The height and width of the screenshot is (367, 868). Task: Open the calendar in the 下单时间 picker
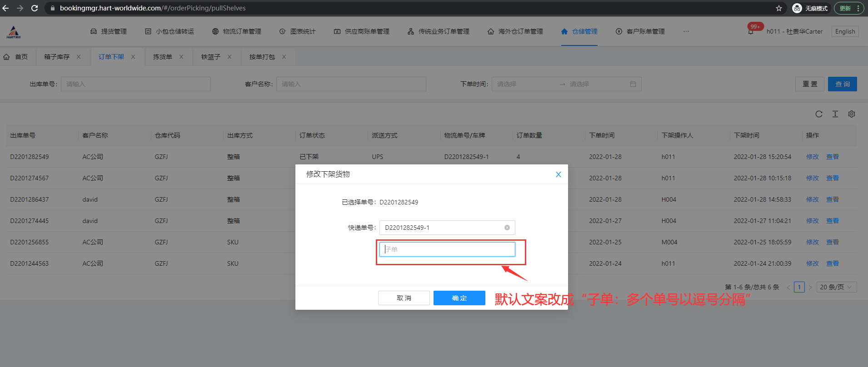(633, 84)
